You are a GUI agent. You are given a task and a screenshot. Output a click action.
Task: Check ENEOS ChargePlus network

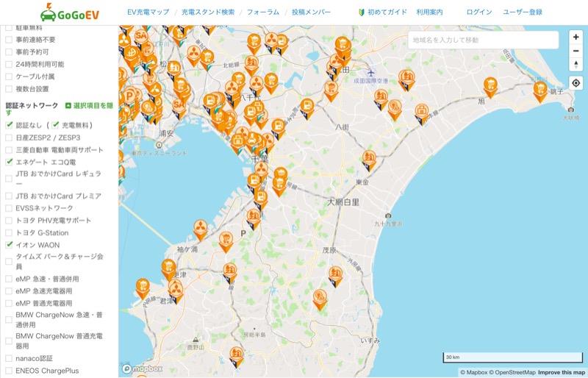[9, 371]
